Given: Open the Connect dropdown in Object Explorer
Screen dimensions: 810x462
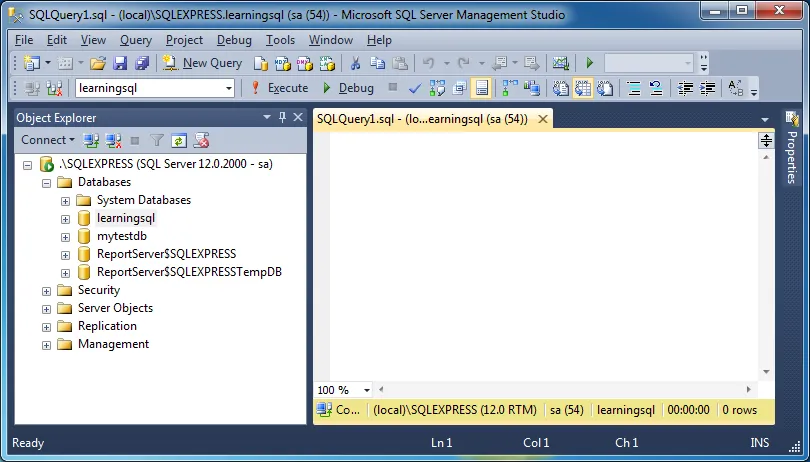Looking at the screenshot, I should coord(48,140).
